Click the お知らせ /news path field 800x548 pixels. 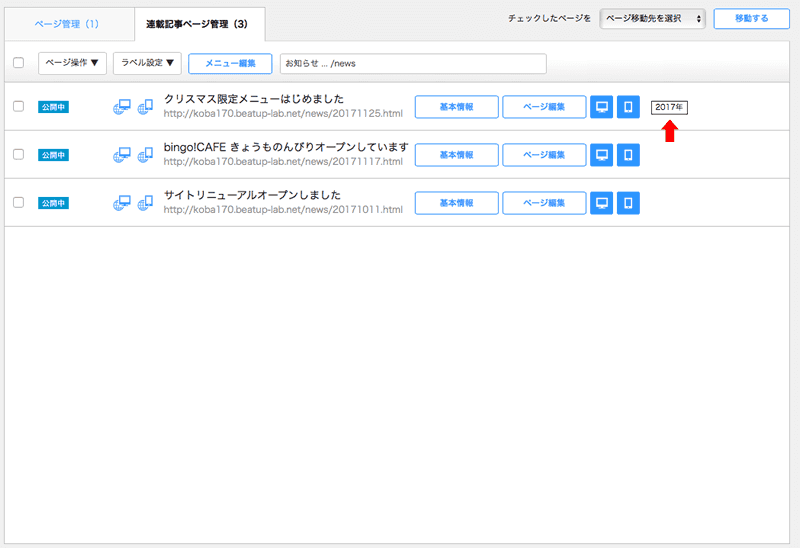coord(413,63)
